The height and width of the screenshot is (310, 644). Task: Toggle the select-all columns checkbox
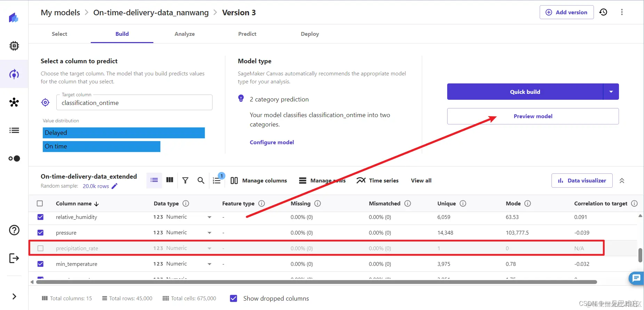click(x=40, y=203)
